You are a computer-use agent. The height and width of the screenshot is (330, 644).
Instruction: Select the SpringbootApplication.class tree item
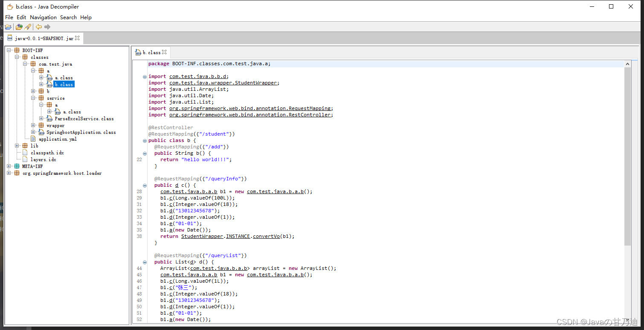(x=81, y=132)
